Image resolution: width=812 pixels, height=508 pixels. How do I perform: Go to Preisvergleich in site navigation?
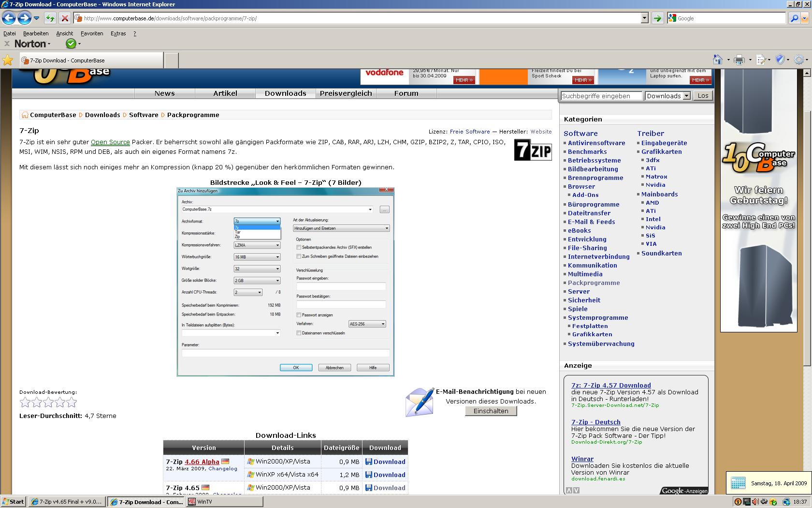tap(346, 93)
